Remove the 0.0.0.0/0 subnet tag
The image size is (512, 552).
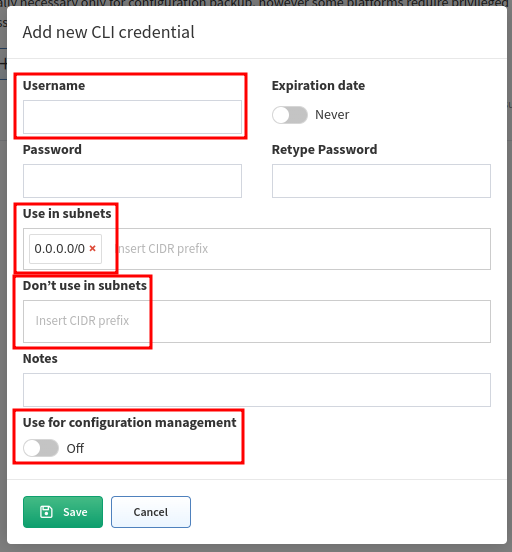pyautogui.click(x=93, y=248)
